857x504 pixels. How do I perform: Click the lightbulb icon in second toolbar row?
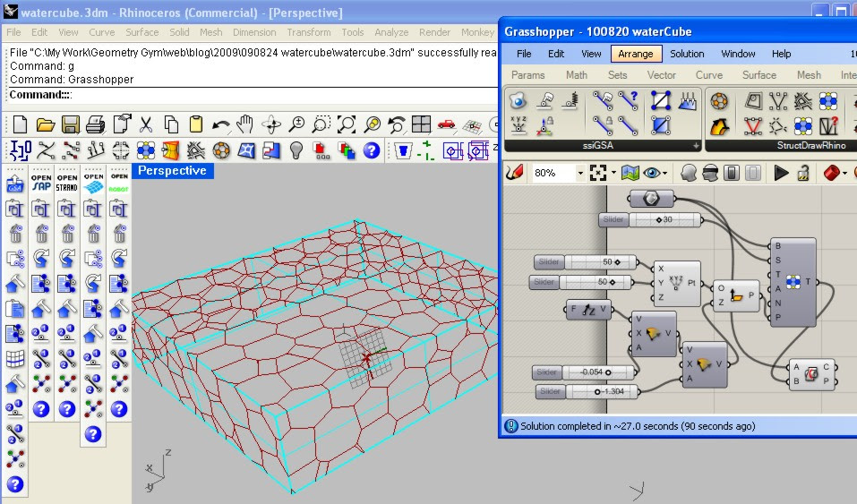(296, 149)
